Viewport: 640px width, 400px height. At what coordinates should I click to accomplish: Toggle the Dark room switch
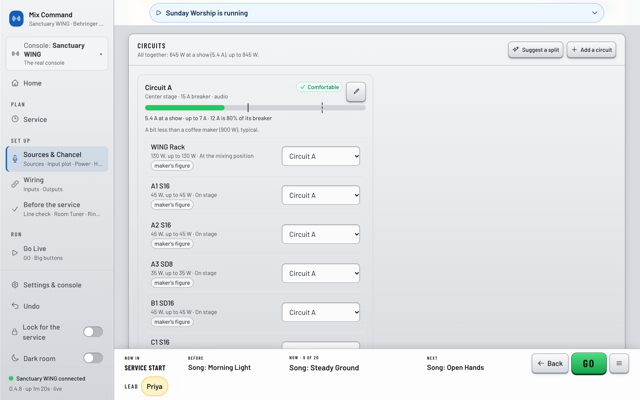coord(93,358)
